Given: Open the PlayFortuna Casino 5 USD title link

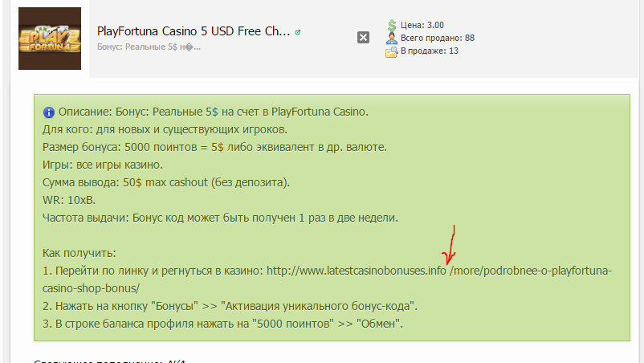Looking at the screenshot, I should [194, 31].
